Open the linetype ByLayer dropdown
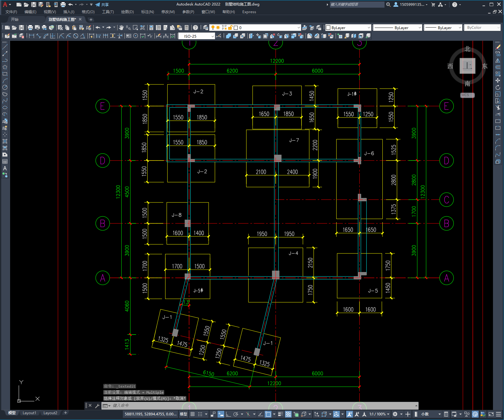This screenshot has width=504, height=420. coord(420,28)
